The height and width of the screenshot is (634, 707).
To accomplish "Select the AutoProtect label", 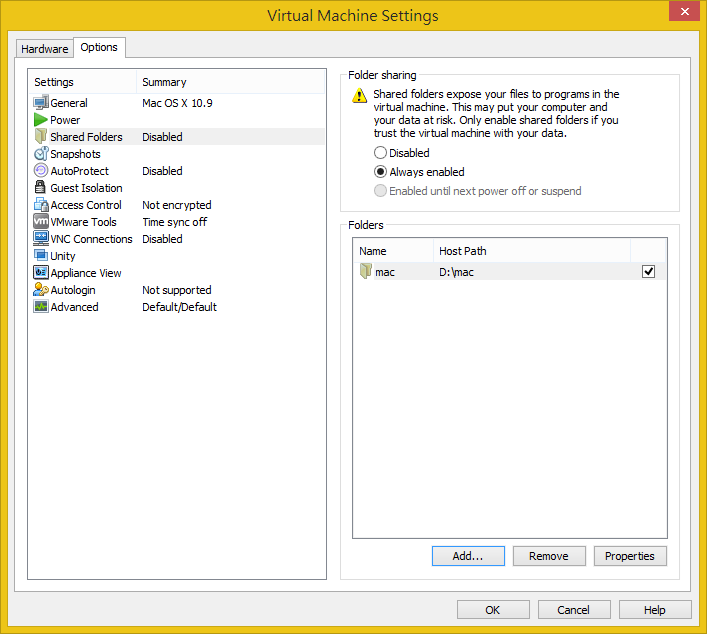I will pos(79,171).
